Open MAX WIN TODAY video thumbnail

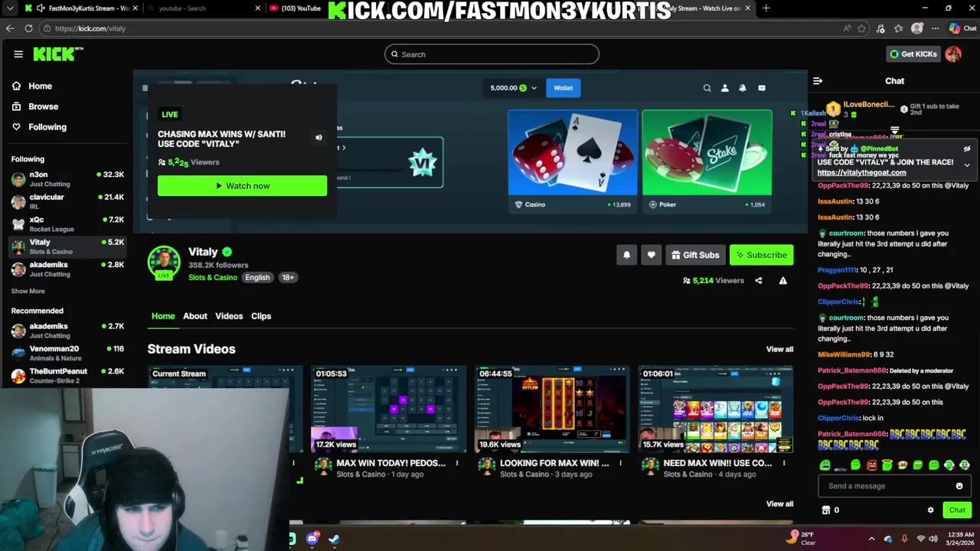click(x=389, y=409)
